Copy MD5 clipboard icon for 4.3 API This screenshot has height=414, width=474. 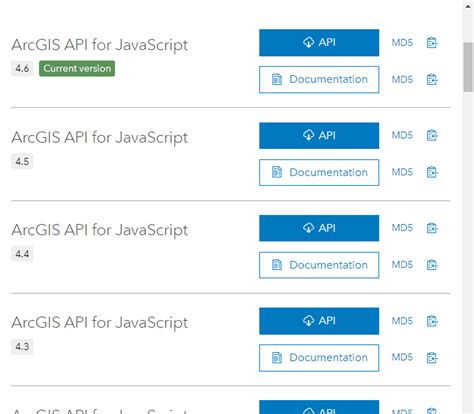432,321
